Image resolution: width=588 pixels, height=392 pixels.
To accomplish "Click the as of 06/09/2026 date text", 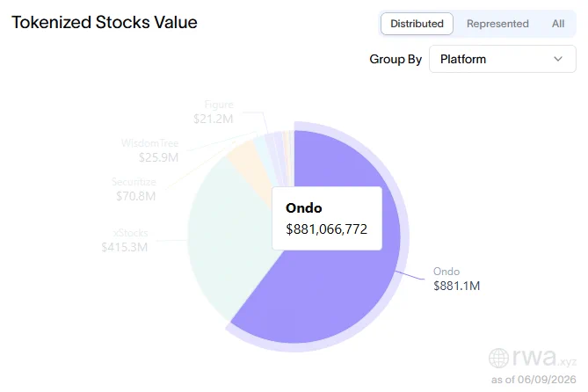I will click(534, 379).
